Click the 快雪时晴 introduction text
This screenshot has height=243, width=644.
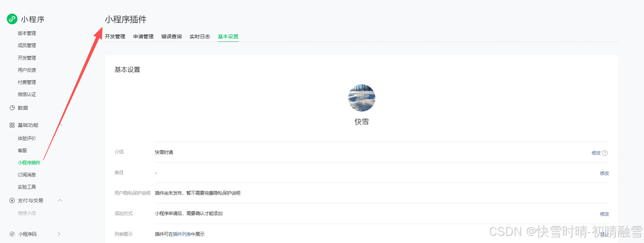tap(164, 152)
